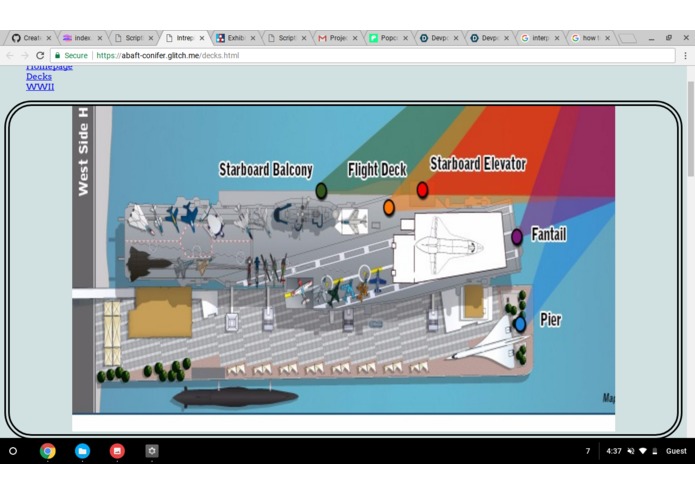
Task: Click the Secure padlock icon
Action: click(57, 55)
